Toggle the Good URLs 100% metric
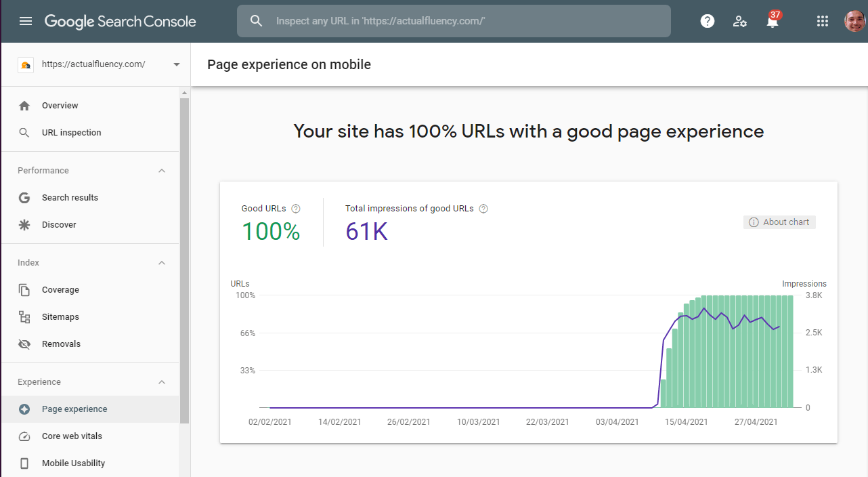This screenshot has height=477, width=868. pos(271,222)
